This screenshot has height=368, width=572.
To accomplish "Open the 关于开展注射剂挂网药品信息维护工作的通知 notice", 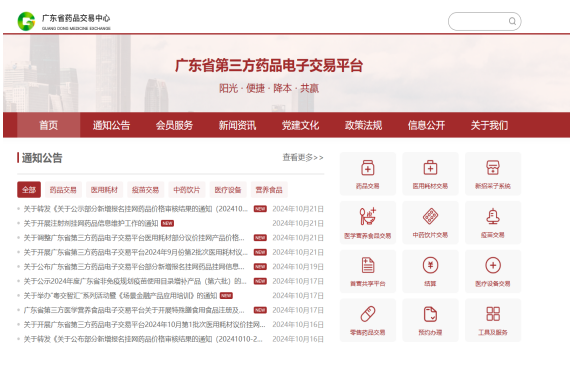I will point(91,223).
